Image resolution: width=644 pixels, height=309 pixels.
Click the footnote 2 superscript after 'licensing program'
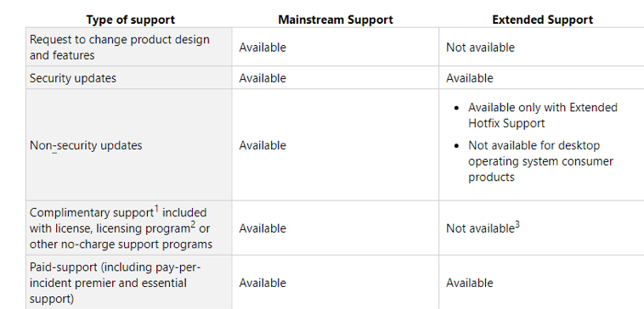point(193,225)
